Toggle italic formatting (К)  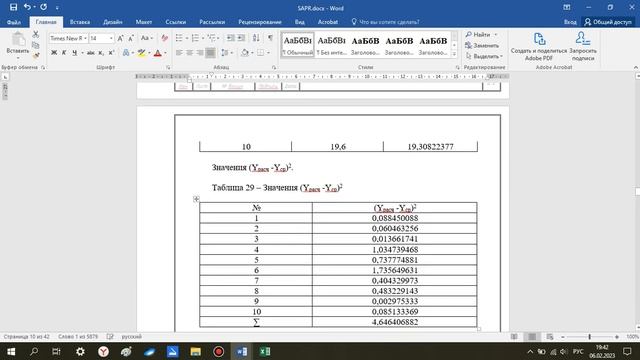tap(64, 53)
